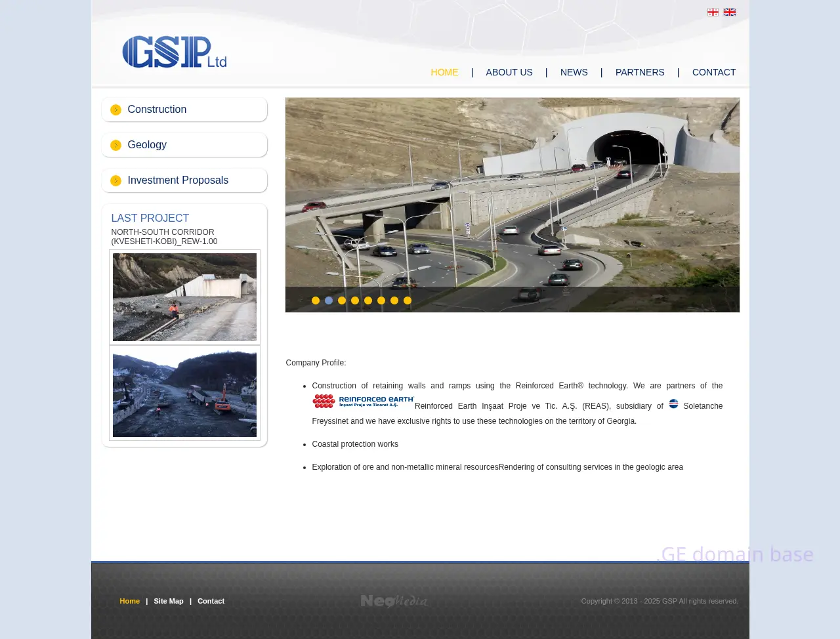The width and height of the screenshot is (840, 639).
Task: Select the active blue second slideshow dot
Action: click(329, 300)
